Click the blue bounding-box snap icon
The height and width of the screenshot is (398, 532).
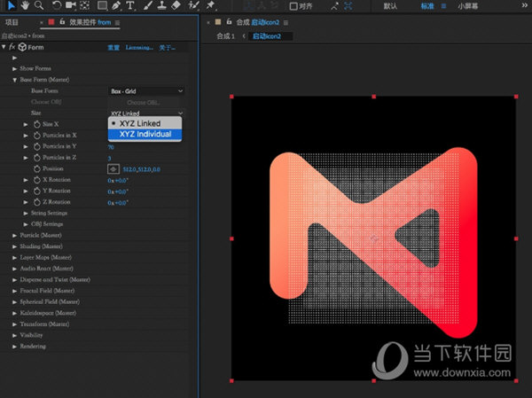348,6
